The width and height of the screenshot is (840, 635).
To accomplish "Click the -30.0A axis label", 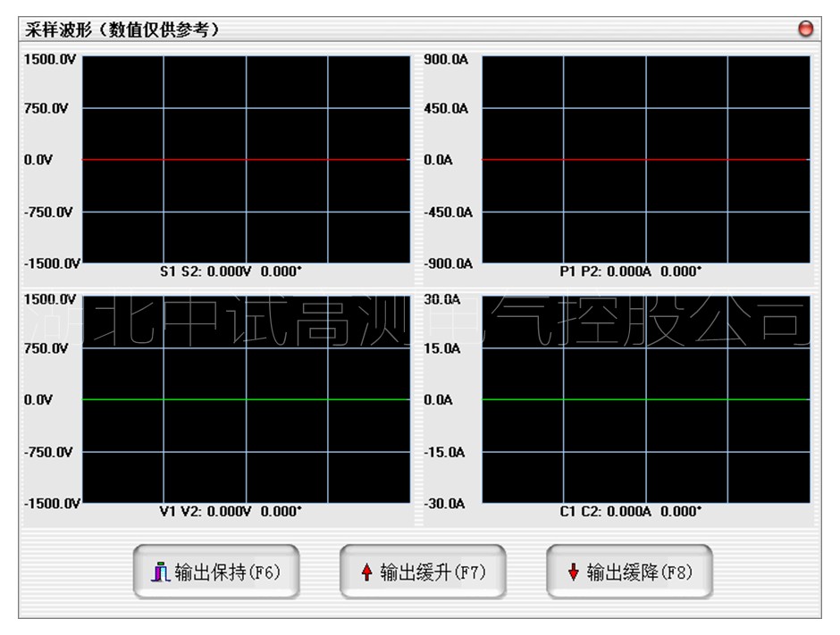I will pyautogui.click(x=444, y=504).
